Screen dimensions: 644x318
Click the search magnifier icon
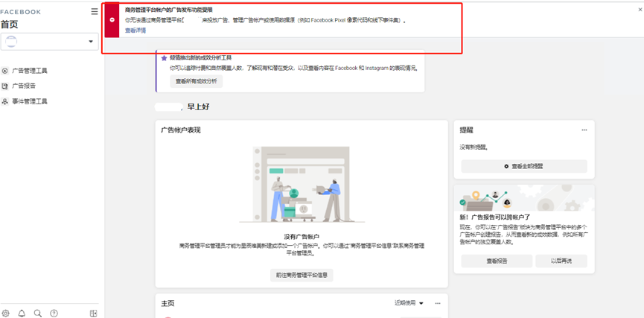coord(38,313)
